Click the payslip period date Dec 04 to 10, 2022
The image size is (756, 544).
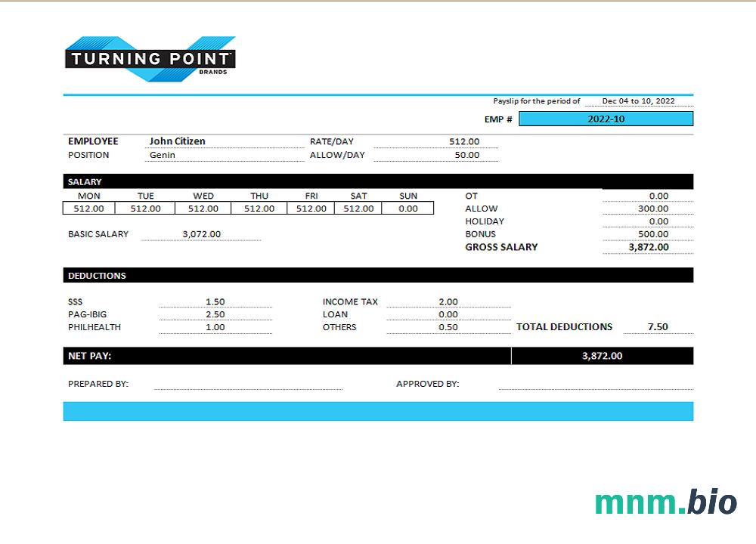638,100
